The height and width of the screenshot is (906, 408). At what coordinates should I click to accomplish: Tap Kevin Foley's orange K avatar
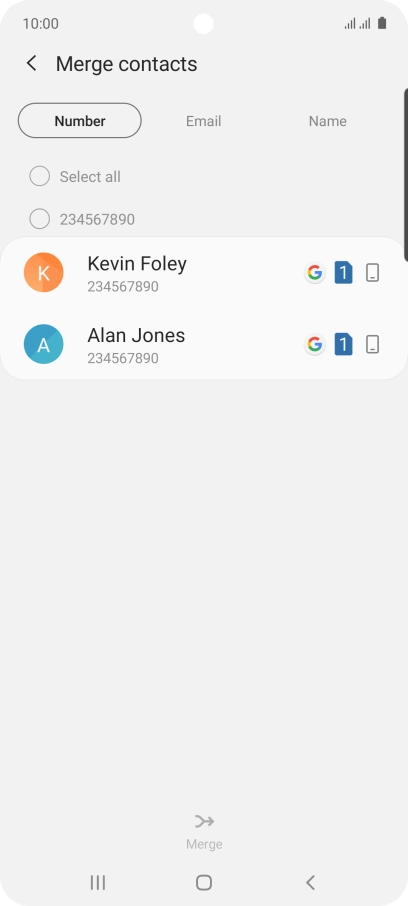[43, 273]
